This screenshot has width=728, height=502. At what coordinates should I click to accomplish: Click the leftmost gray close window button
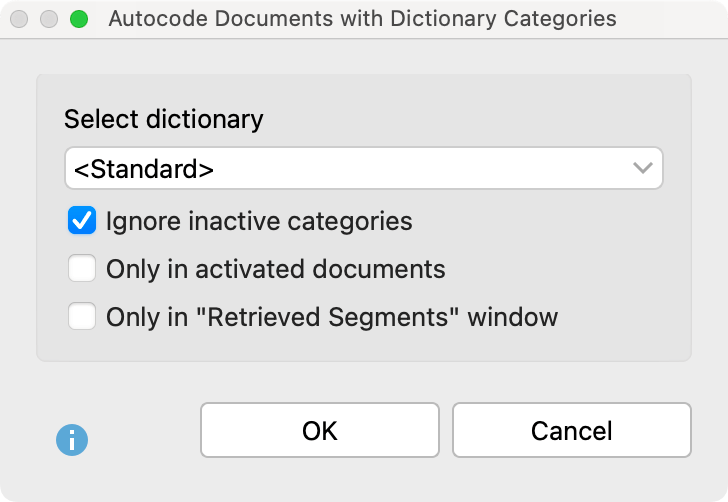(x=19, y=19)
